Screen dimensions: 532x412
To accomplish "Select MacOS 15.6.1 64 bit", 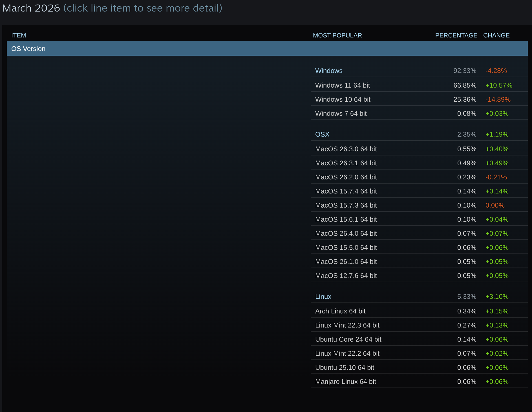I will pyautogui.click(x=419, y=219).
